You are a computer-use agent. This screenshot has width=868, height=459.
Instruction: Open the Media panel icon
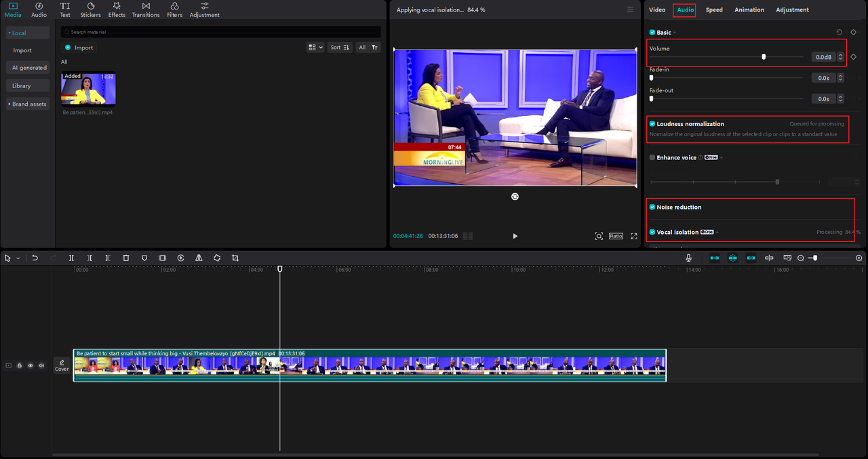tap(13, 9)
